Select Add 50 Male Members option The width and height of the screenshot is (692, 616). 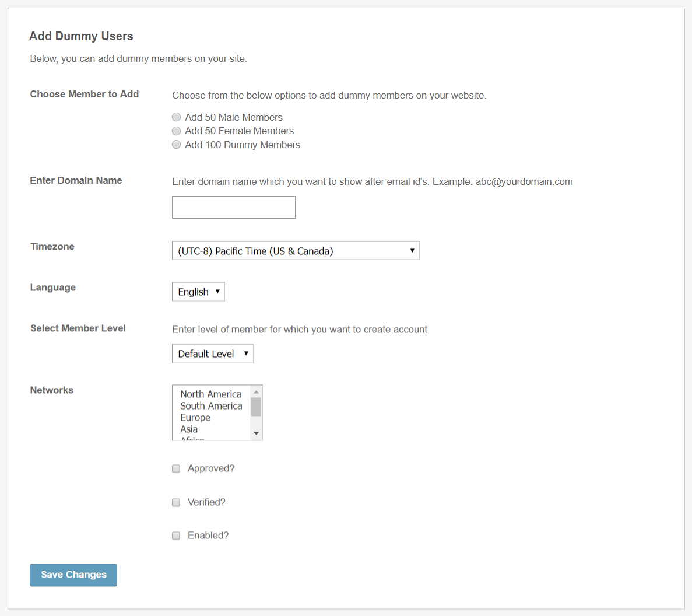(177, 117)
